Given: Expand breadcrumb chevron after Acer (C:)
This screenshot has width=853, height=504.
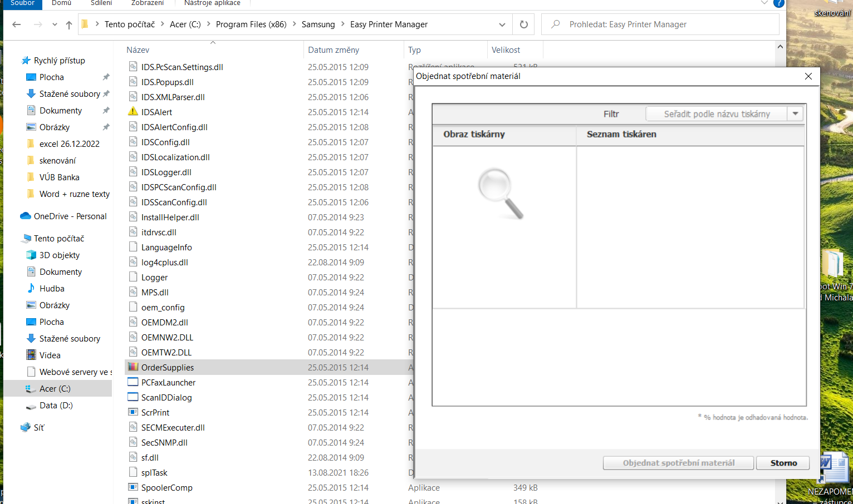Looking at the screenshot, I should [x=209, y=24].
